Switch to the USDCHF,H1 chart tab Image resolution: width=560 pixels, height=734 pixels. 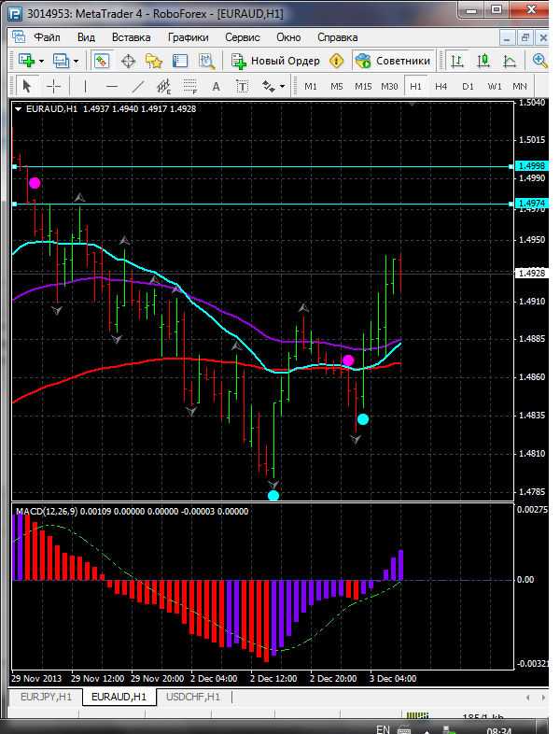[x=193, y=697]
